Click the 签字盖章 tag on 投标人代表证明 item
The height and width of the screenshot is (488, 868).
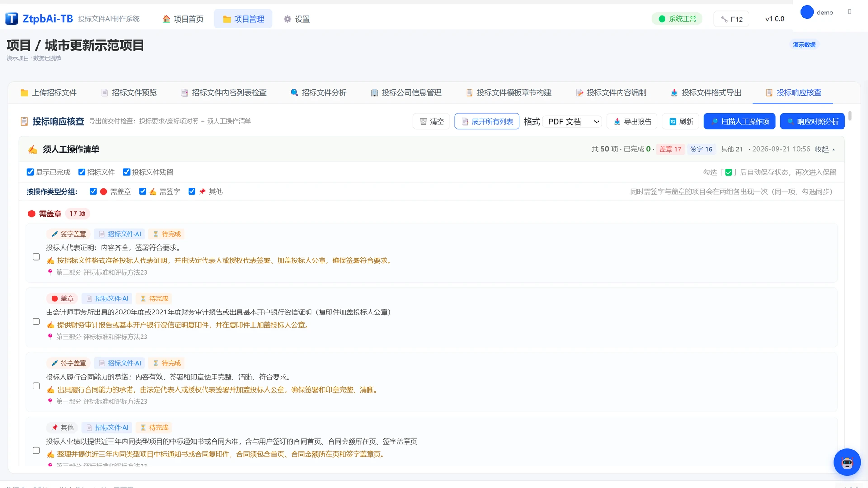(69, 234)
